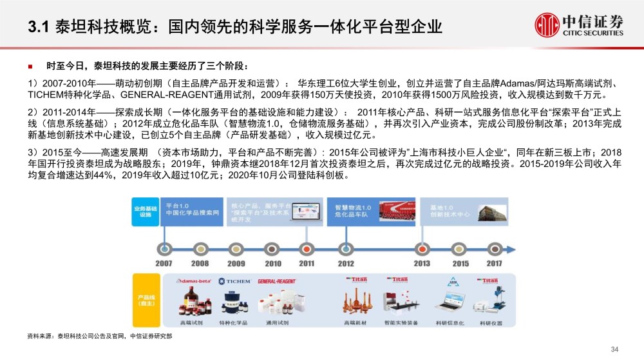Click the 特种化学品 caption
The height and width of the screenshot is (363, 644).
coord(233,323)
